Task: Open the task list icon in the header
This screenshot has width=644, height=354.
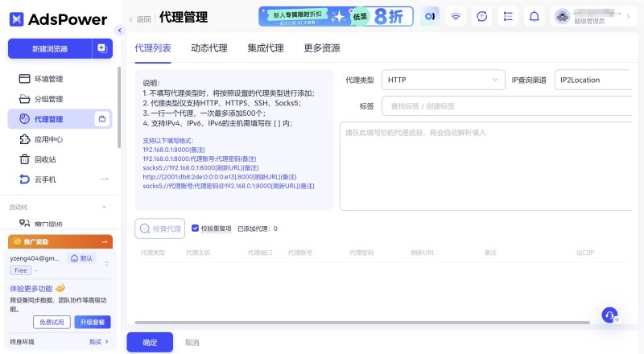Action: point(508,16)
